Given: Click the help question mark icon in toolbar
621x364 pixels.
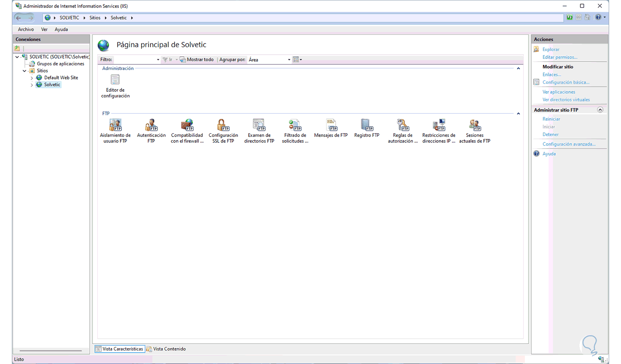Looking at the screenshot, I should pyautogui.click(x=598, y=17).
